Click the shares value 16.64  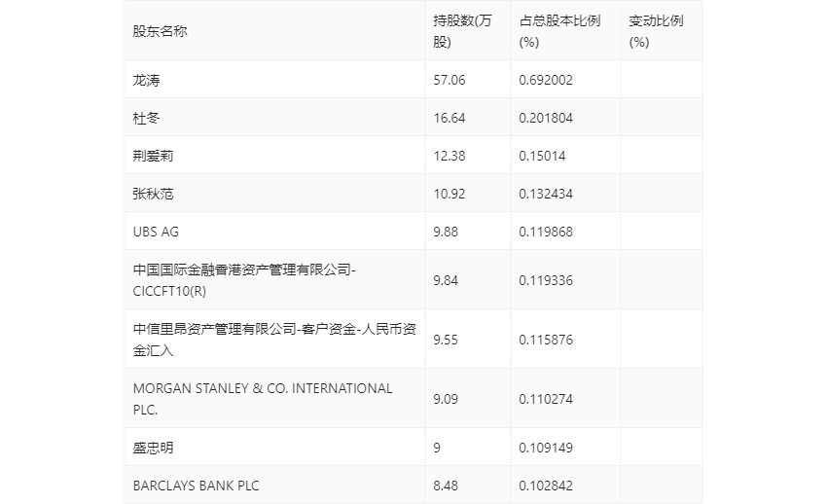tap(449, 118)
